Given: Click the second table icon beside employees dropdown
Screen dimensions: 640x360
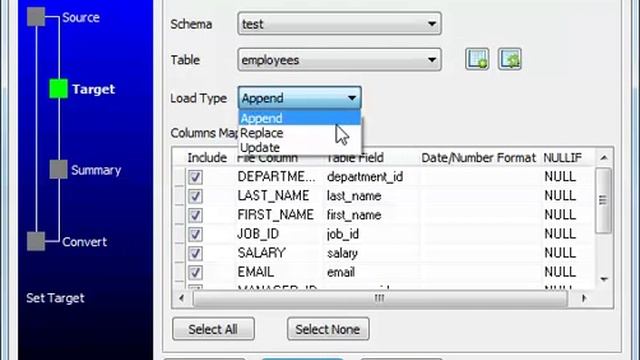Looking at the screenshot, I should point(510,59).
